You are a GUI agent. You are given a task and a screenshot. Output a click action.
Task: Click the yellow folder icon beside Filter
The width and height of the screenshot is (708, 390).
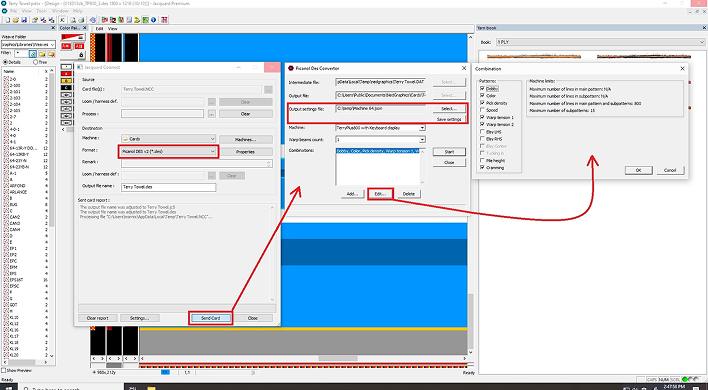42,54
